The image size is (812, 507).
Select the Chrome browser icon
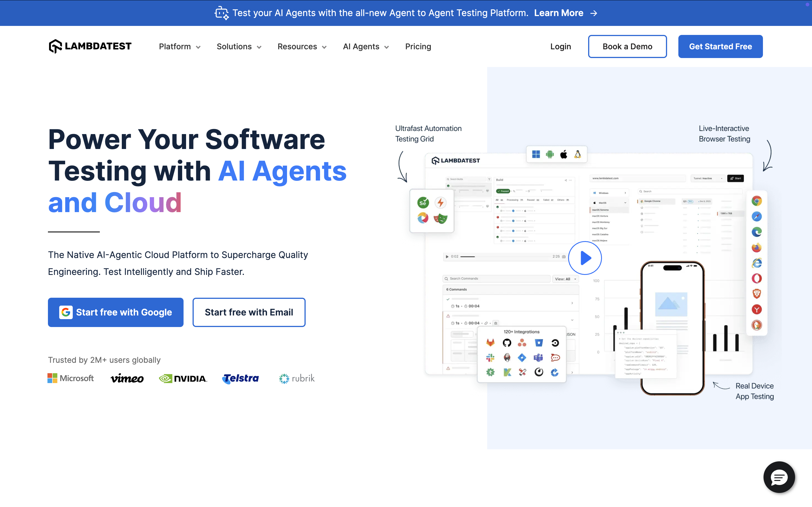click(757, 201)
